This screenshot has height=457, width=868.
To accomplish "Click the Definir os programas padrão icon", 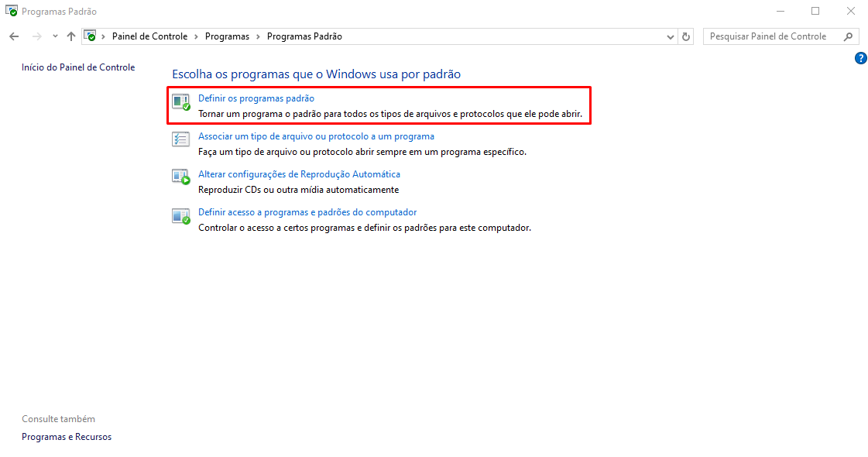I will [180, 102].
